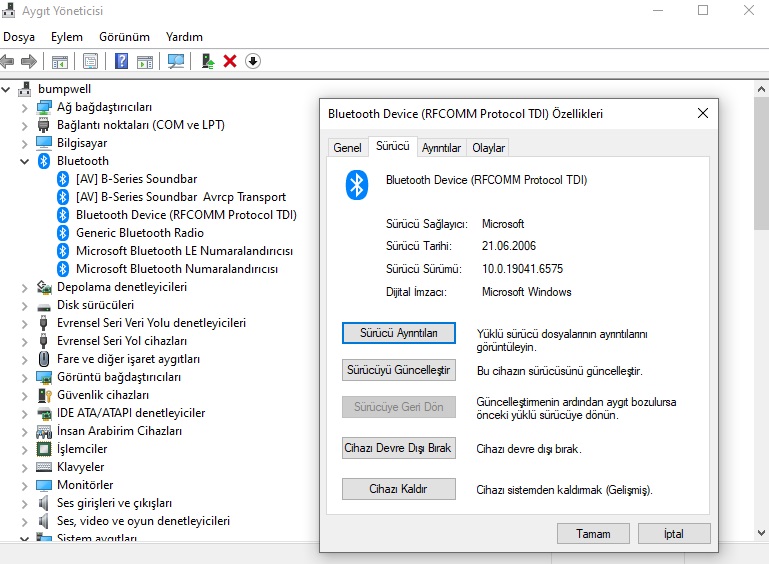
Task: Click the display adapter icon beside Görüntü bağdaştırıcıları
Action: (44, 377)
